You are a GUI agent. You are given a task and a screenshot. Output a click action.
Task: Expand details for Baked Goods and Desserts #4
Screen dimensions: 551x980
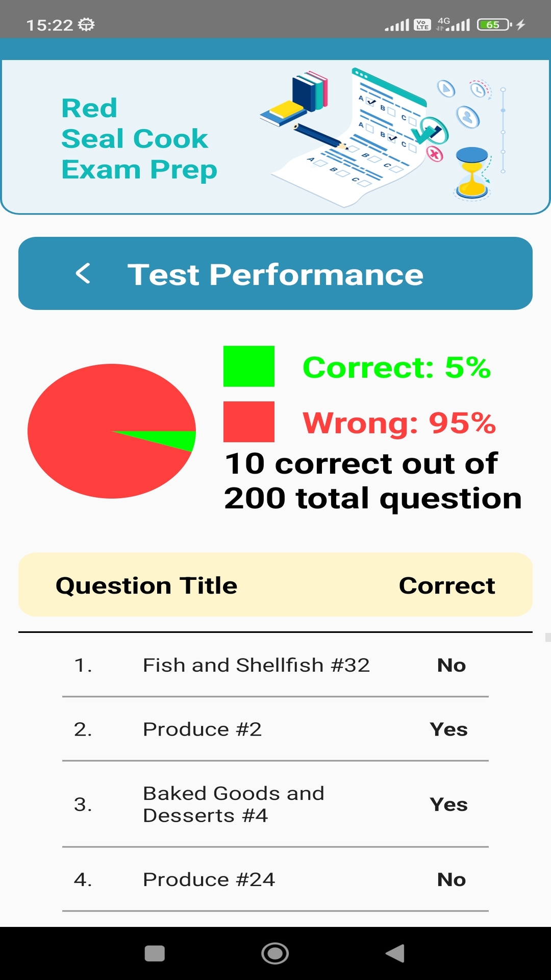coord(234,804)
